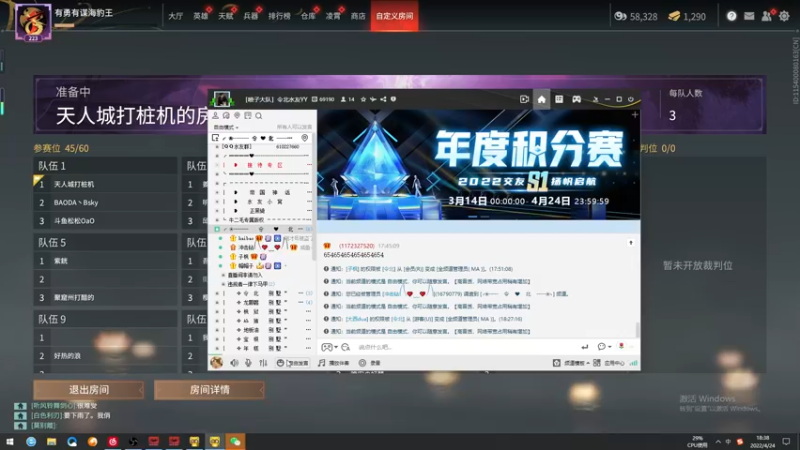
Task: Open the 大厅 lobby tab
Action: 176,16
